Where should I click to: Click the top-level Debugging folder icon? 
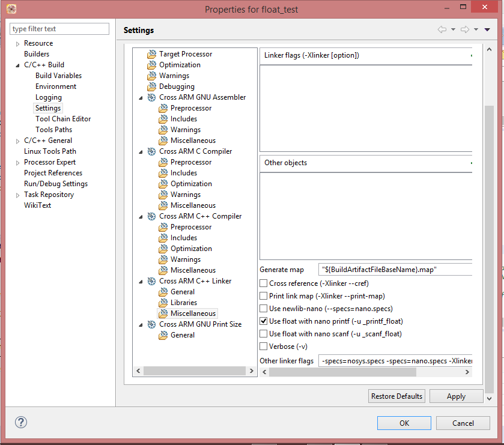(152, 86)
